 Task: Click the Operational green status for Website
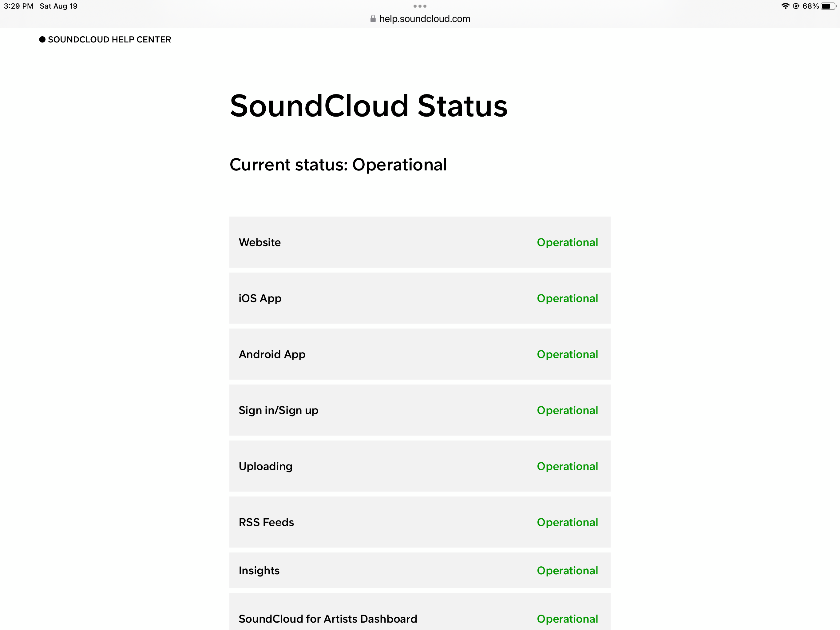point(568,241)
